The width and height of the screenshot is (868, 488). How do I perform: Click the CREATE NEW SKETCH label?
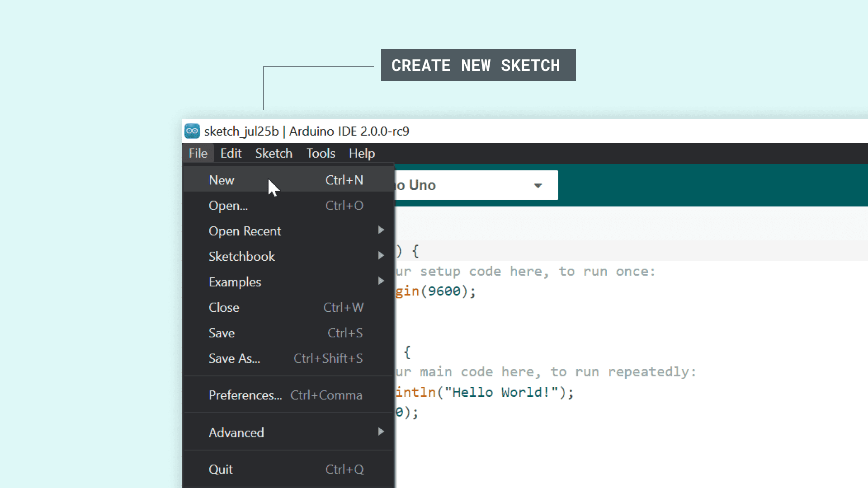click(478, 66)
